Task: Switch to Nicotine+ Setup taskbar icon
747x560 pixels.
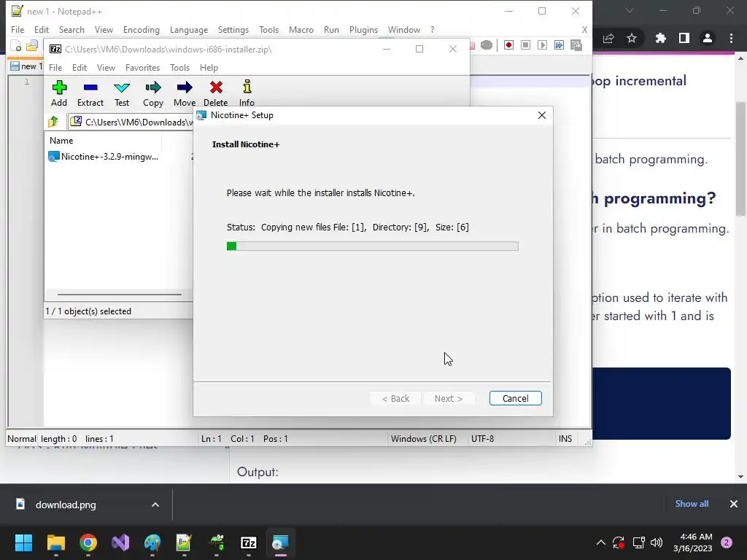Action: pos(281,542)
